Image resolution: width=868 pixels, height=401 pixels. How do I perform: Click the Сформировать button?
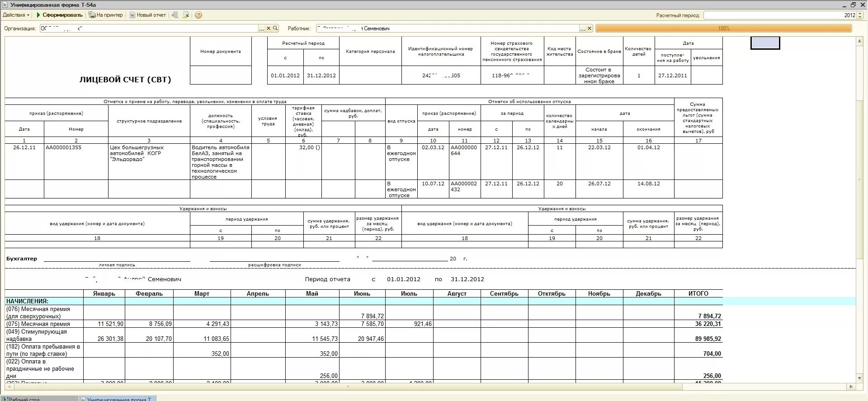(x=60, y=15)
